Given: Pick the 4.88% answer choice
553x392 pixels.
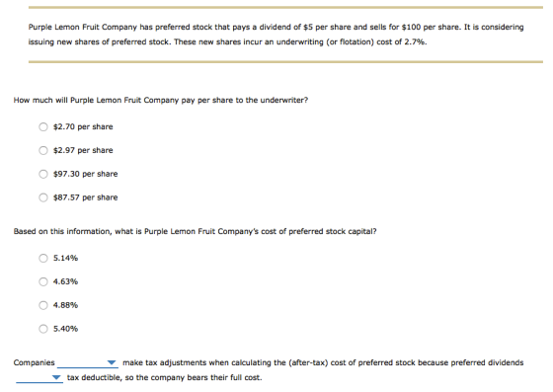Looking at the screenshot, I should coord(43,305).
